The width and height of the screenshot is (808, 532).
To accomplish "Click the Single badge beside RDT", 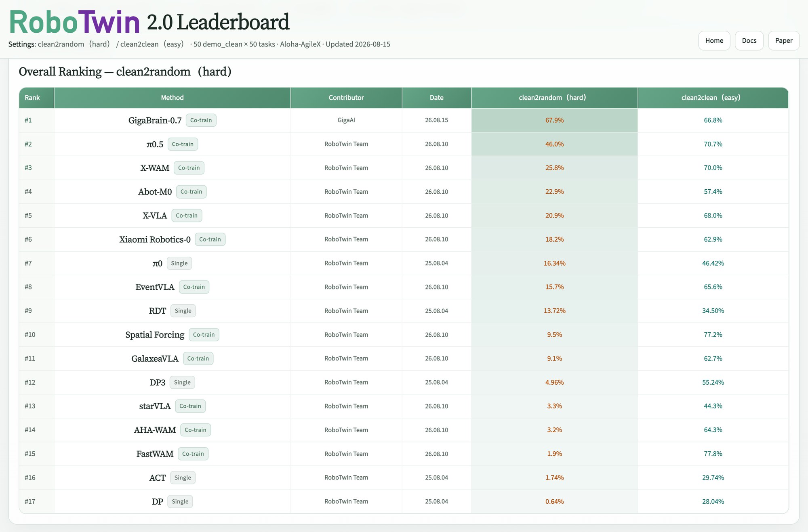I will [183, 311].
